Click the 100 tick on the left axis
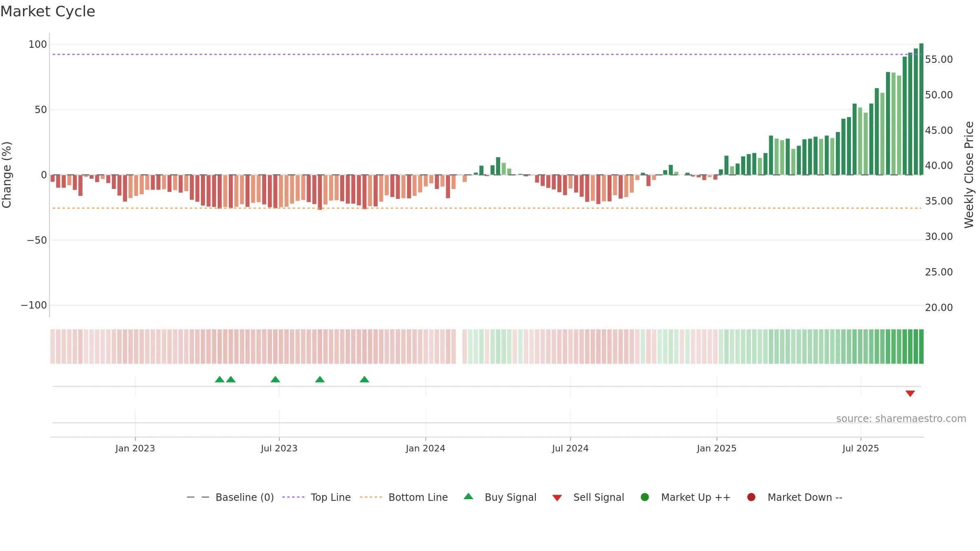 coord(38,44)
